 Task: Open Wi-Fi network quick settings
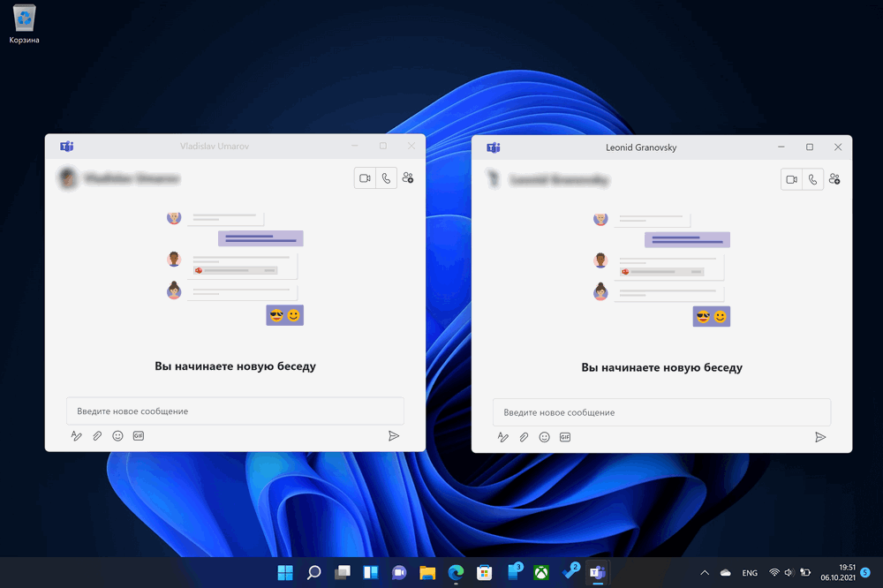tap(774, 573)
